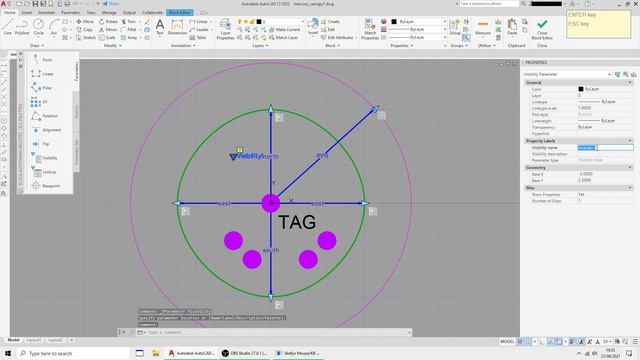The image size is (640, 360).
Task: Toggle grid display in status bar
Action: coord(520,341)
